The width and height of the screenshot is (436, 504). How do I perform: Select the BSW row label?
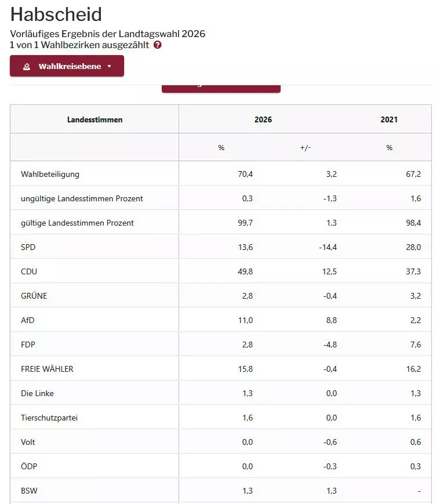[x=29, y=491]
